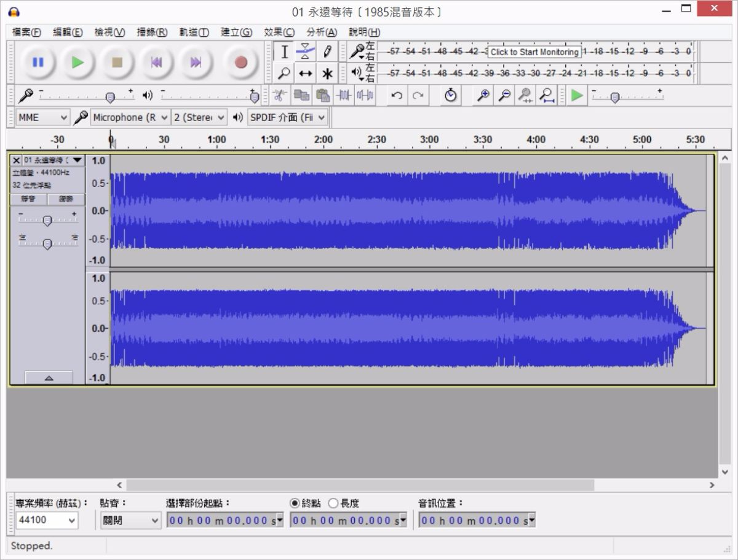Click the Stop transport button
This screenshot has width=738, height=560.
click(117, 62)
